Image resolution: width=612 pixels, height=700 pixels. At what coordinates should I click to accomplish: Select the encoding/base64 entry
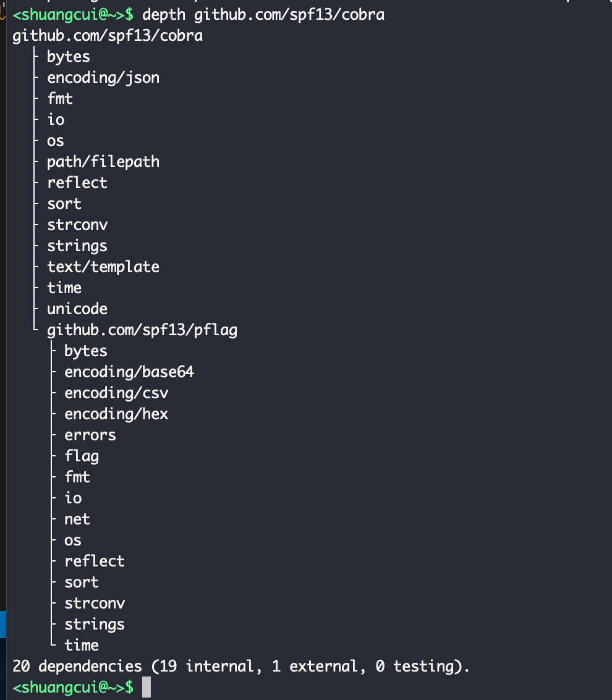point(129,372)
